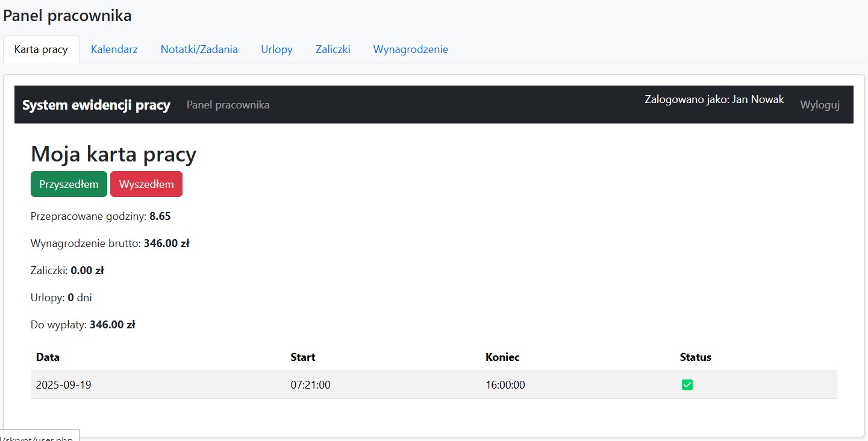Open the Wynagrodzenie tab

(410, 49)
